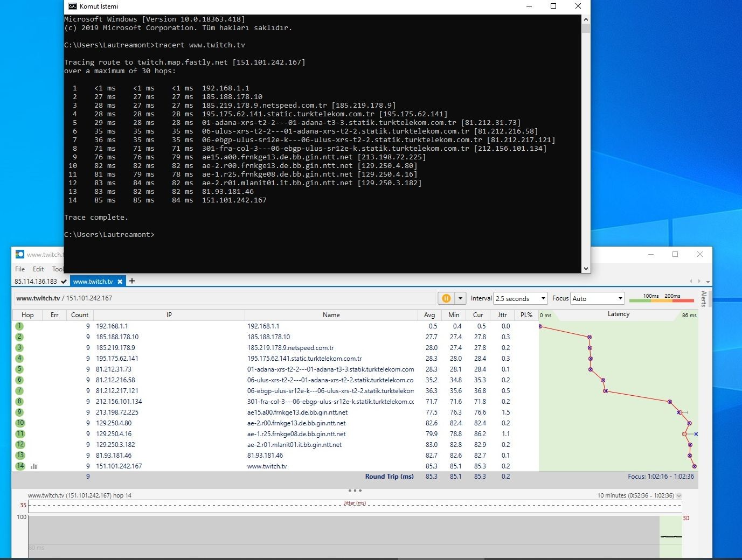Click the Avg column header

429,315
